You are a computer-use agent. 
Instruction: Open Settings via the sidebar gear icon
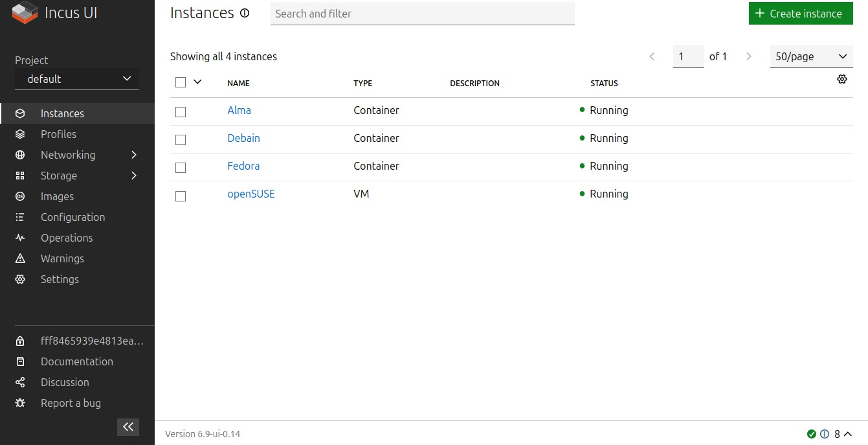pyautogui.click(x=20, y=279)
